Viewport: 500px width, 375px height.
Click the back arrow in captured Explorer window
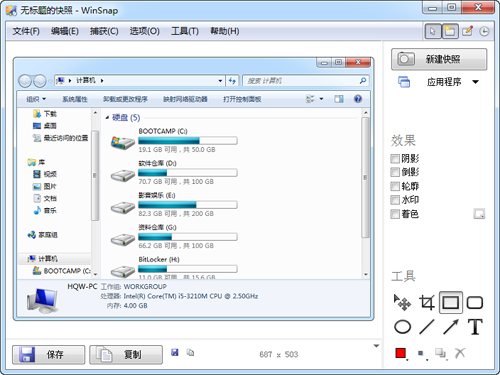tap(25, 81)
